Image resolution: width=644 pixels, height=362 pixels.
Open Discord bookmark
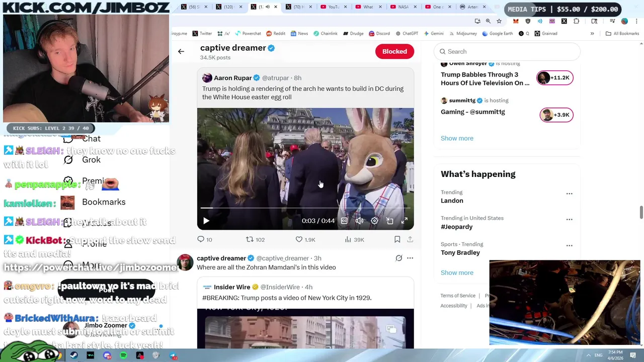tap(379, 34)
